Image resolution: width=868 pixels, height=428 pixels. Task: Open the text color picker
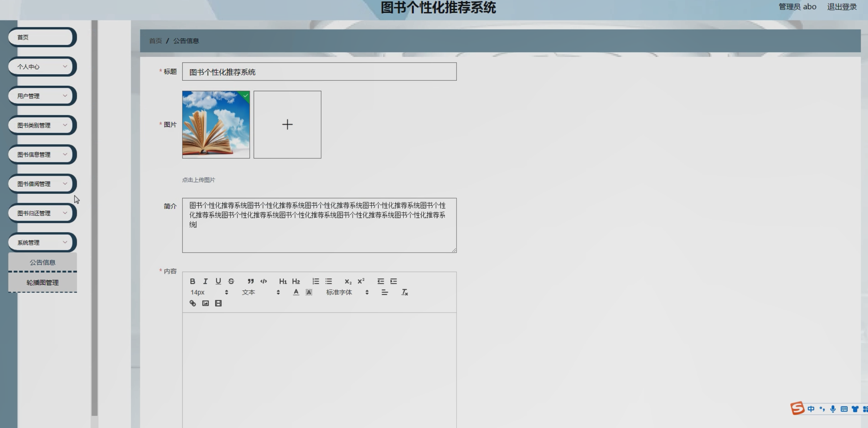pos(296,292)
